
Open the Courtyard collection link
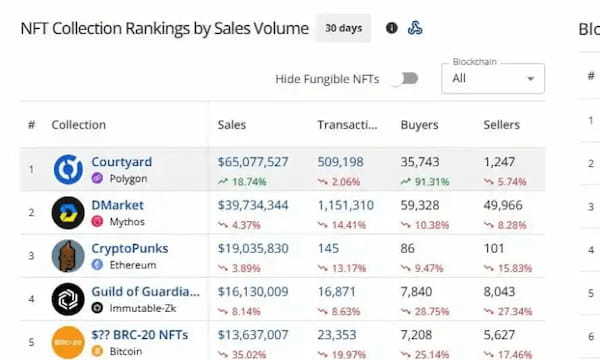pyautogui.click(x=122, y=161)
